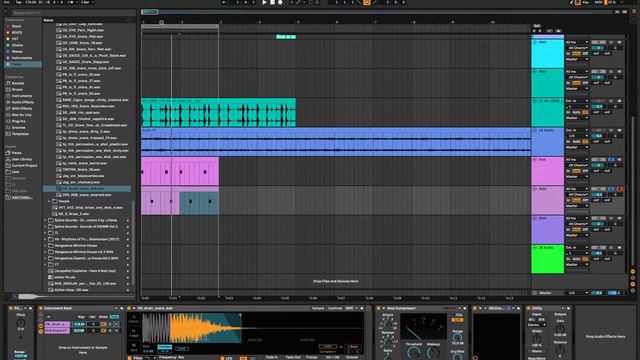This screenshot has width=640, height=360.
Task: Select the purple-tagged Instruments collection
Action: tap(22, 58)
